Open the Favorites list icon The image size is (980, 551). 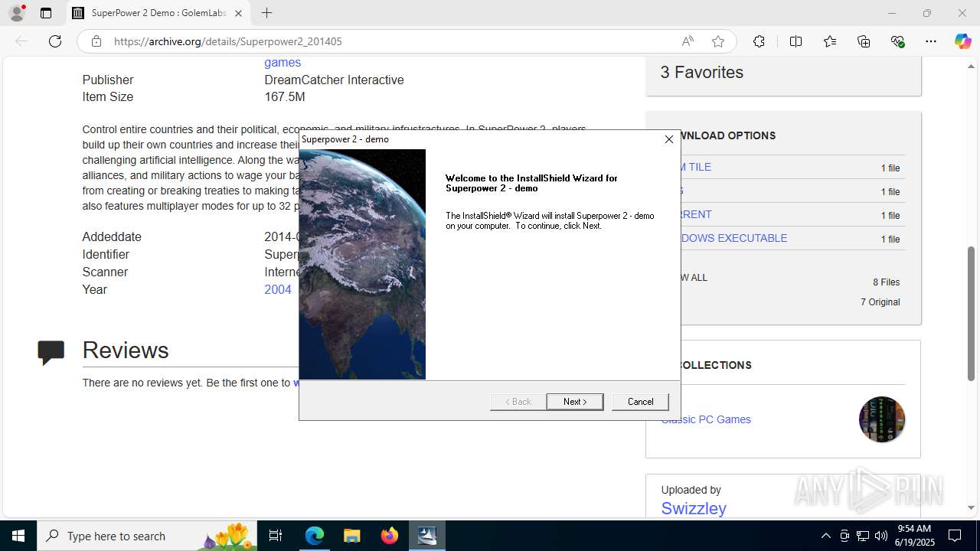830,41
